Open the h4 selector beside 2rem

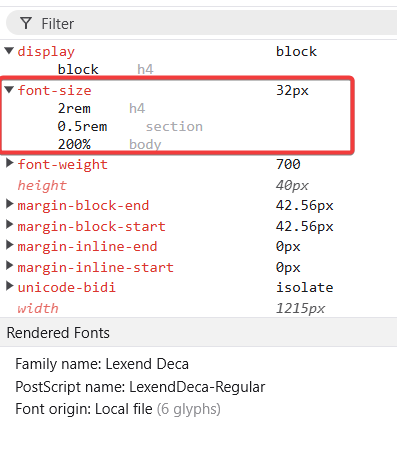click(x=137, y=108)
